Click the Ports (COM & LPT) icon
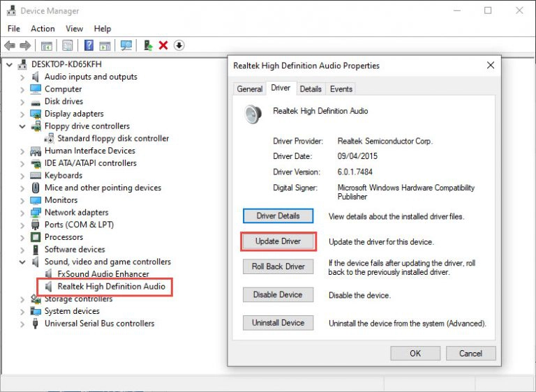 point(35,225)
